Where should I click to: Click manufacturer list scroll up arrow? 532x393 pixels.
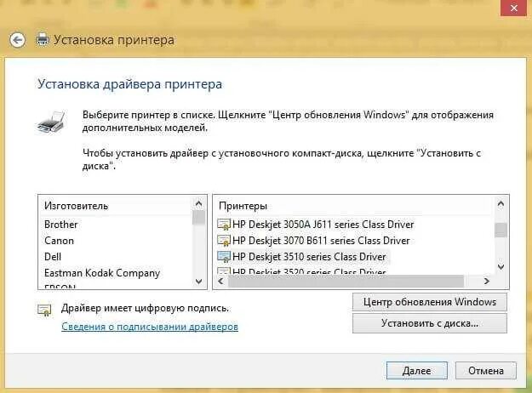point(199,203)
